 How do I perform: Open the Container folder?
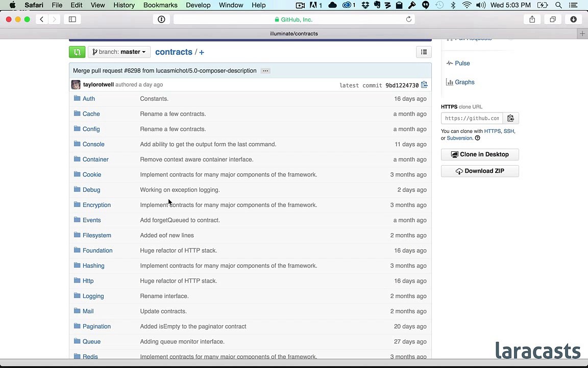click(x=95, y=159)
